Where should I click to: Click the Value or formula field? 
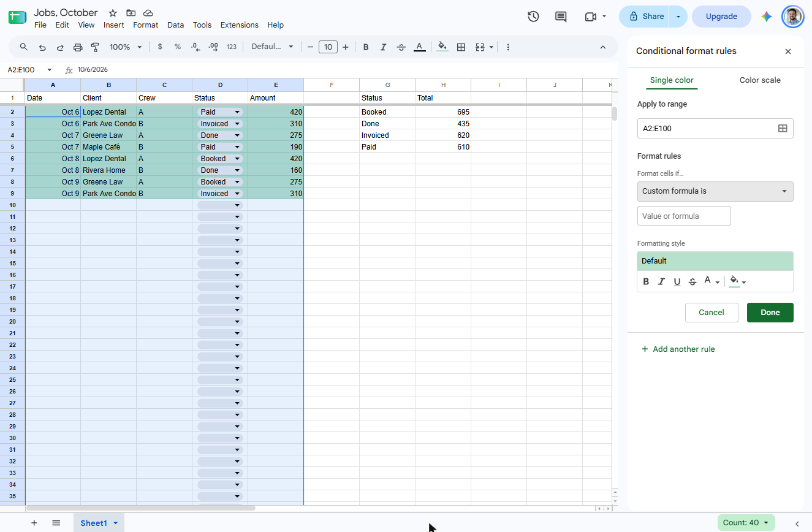(x=684, y=216)
